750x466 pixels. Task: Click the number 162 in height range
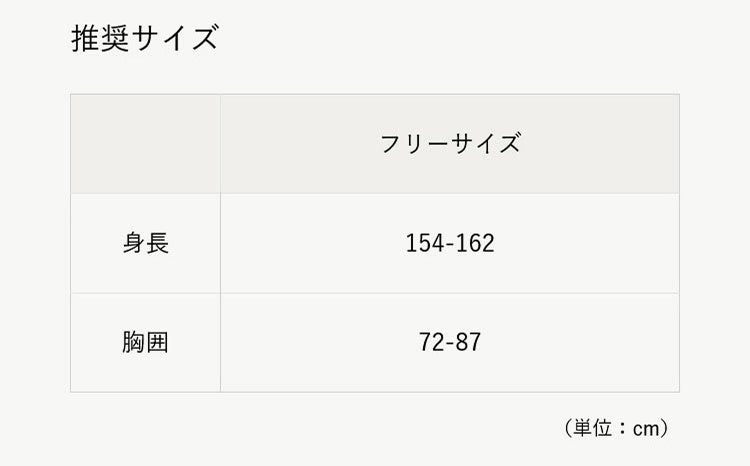coord(476,243)
